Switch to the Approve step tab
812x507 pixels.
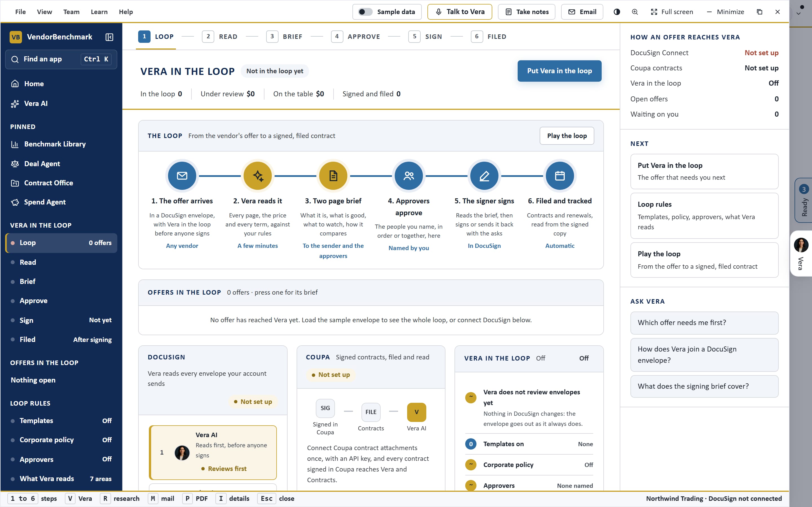(x=356, y=37)
